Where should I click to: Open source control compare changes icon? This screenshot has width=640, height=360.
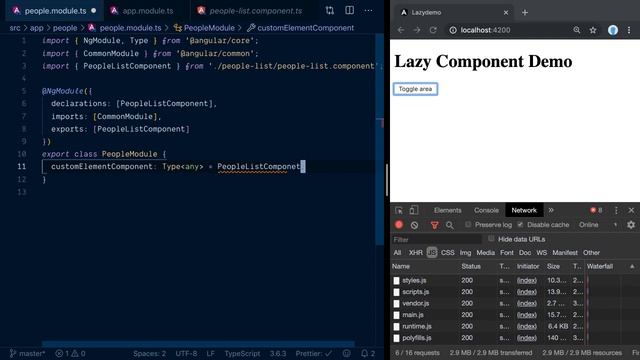coord(329,11)
